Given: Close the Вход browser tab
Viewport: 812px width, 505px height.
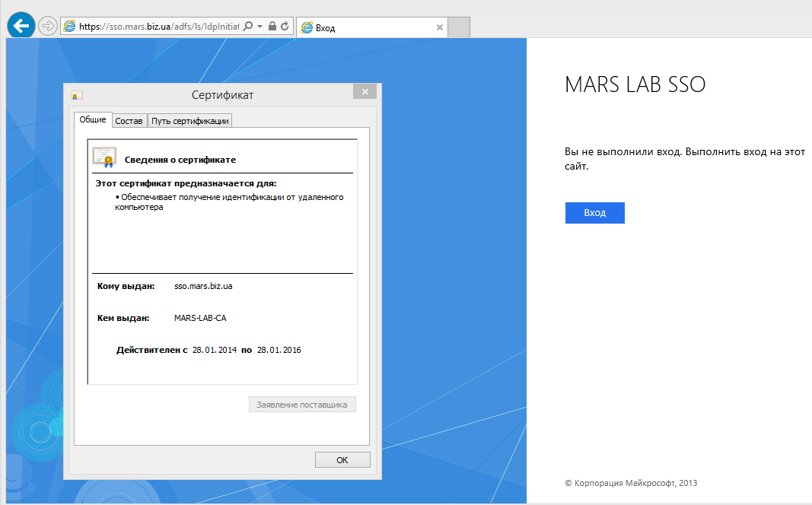Looking at the screenshot, I should click(x=439, y=27).
